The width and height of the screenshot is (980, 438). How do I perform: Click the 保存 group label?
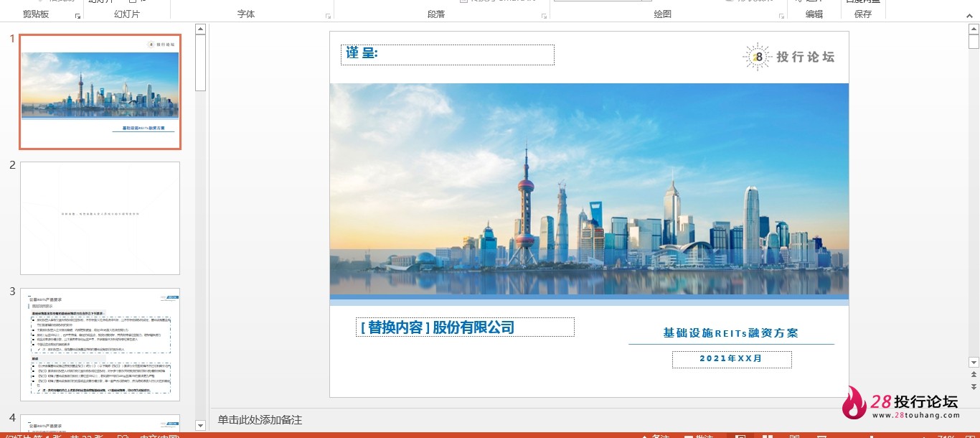(863, 14)
